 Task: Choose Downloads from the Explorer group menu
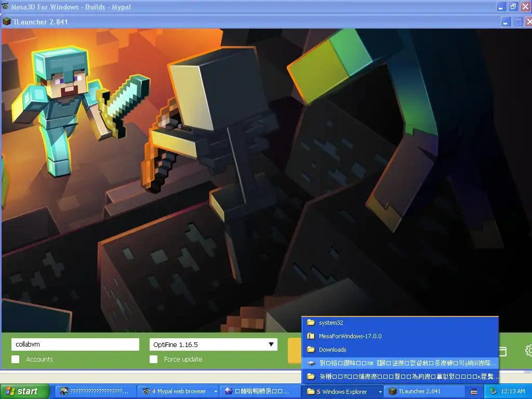pyautogui.click(x=400, y=350)
